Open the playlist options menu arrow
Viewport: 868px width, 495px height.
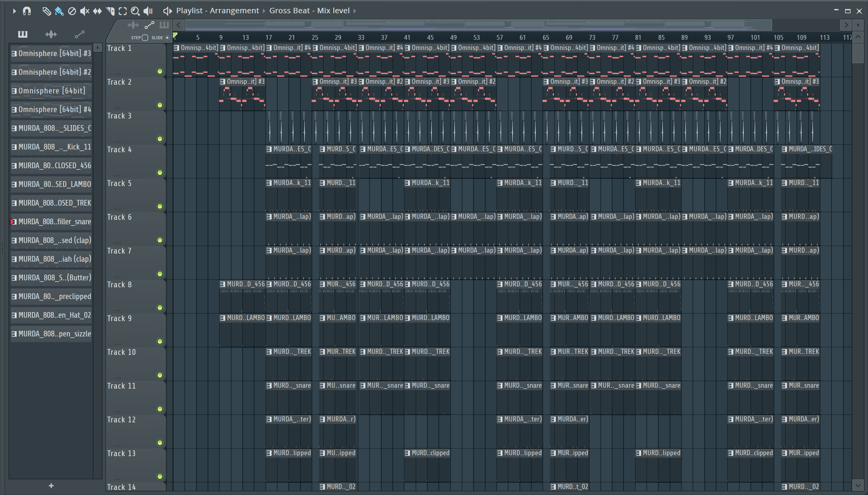click(14, 11)
